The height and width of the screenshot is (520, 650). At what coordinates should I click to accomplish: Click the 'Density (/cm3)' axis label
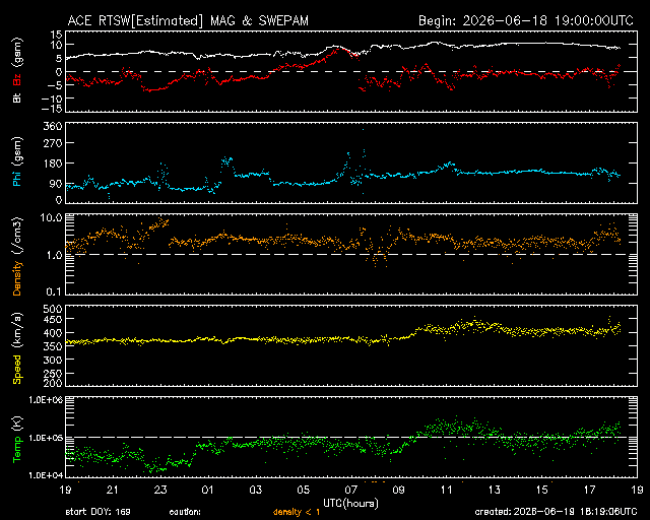[x=17, y=256]
